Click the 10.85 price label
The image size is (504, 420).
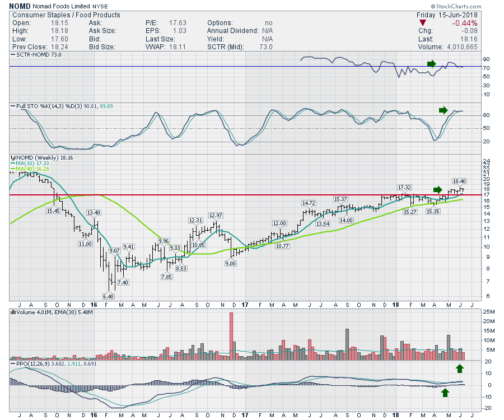tap(199, 245)
